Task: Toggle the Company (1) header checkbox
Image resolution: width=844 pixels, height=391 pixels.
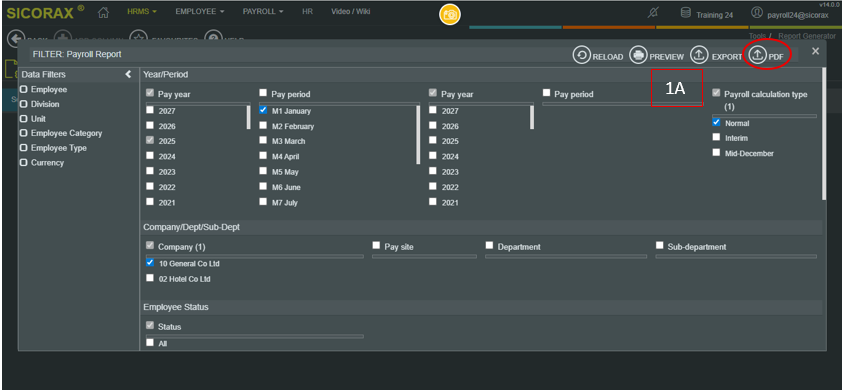Action: tap(150, 246)
